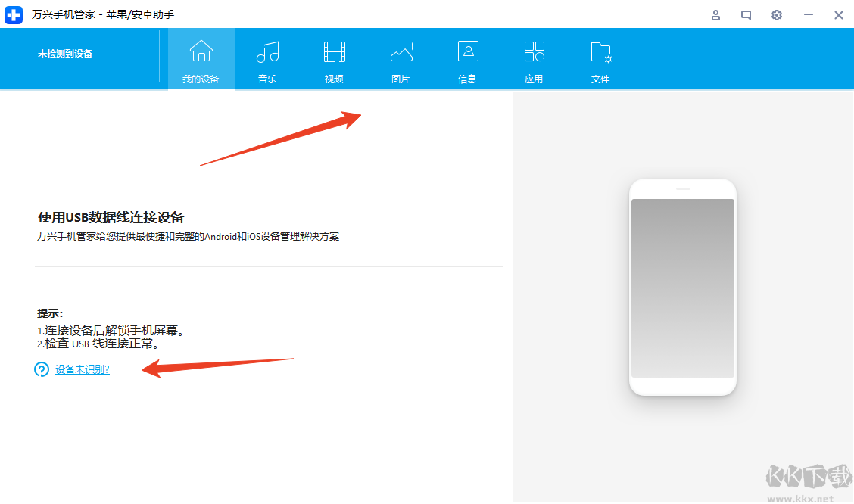Open the feedback message icon
The width and height of the screenshot is (854, 504).
[746, 15]
